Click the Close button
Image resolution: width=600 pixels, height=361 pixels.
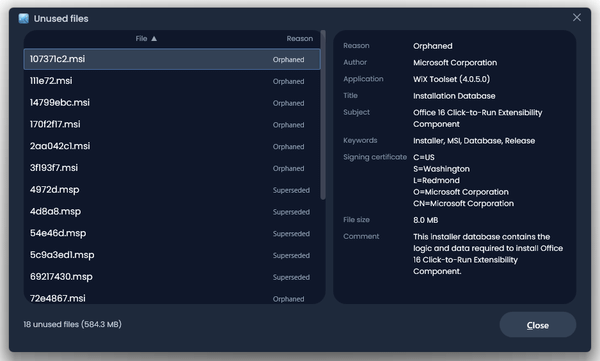tap(538, 325)
